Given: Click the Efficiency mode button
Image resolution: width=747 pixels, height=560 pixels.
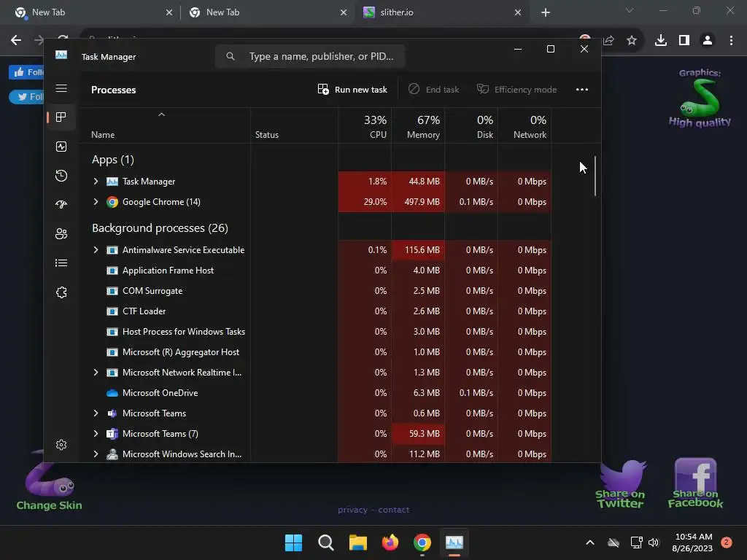Looking at the screenshot, I should (x=517, y=90).
